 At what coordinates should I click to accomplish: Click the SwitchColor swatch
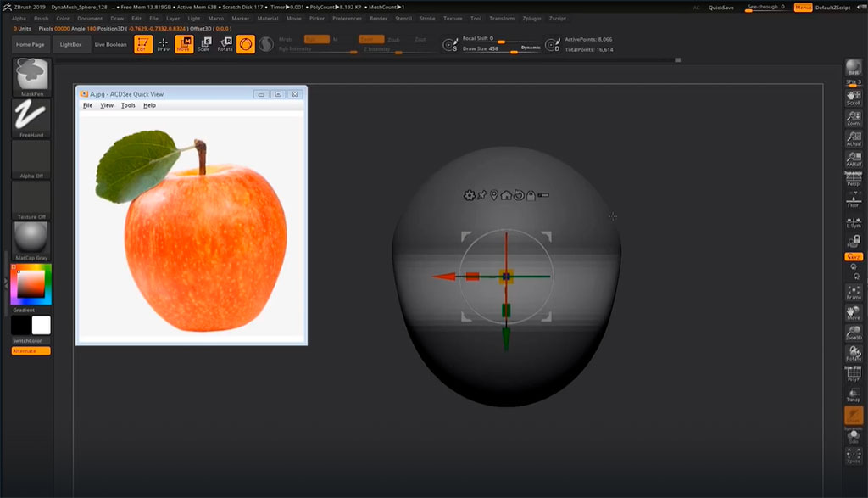[30, 327]
